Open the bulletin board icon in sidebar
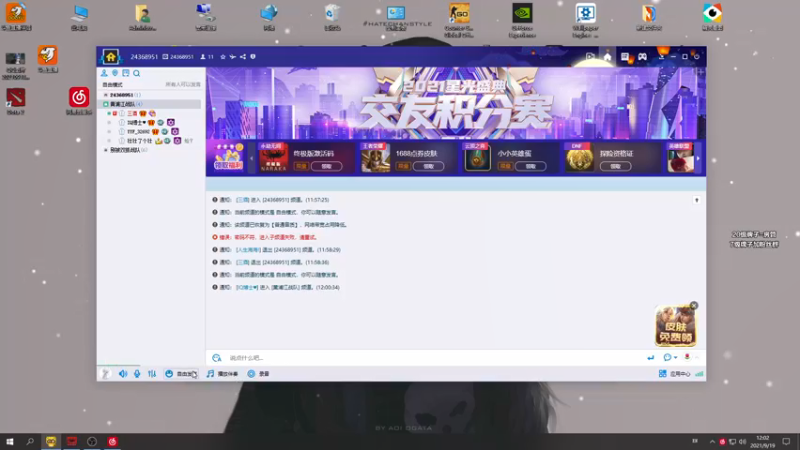Viewport: 800px width, 450px height. tap(126, 73)
